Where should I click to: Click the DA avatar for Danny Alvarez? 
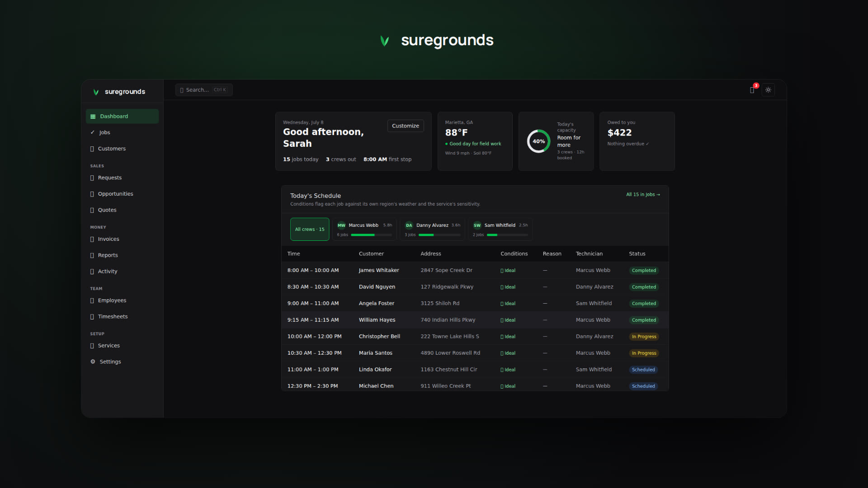tap(409, 225)
